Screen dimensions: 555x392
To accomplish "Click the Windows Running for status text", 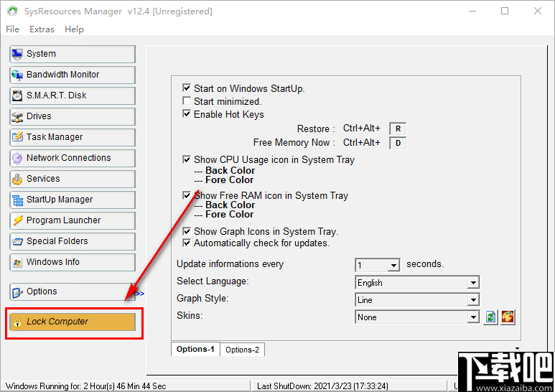I will (x=86, y=386).
